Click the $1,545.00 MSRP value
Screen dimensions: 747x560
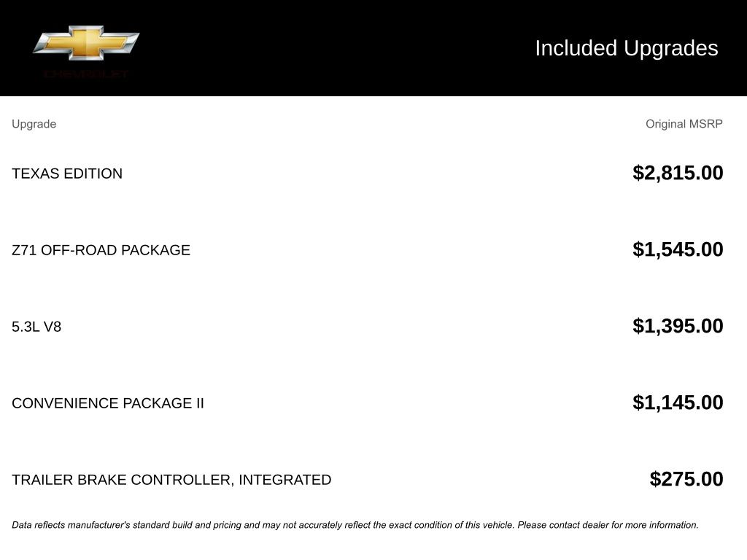(x=678, y=249)
